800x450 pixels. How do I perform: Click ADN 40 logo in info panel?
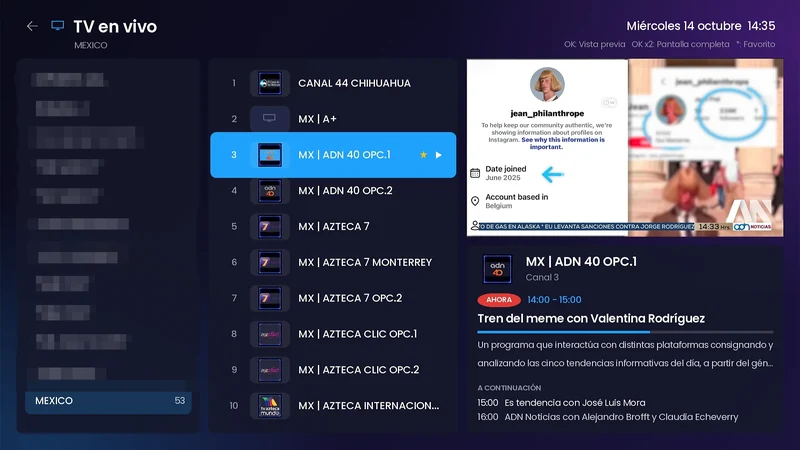(x=497, y=269)
